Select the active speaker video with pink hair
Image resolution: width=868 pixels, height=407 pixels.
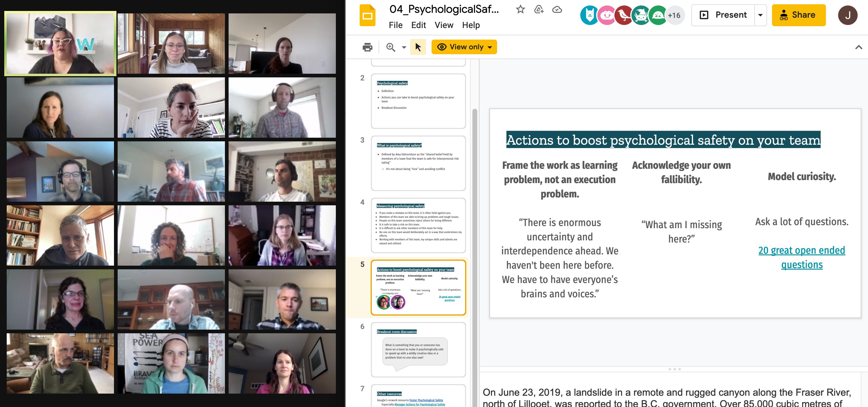pyautogui.click(x=60, y=43)
